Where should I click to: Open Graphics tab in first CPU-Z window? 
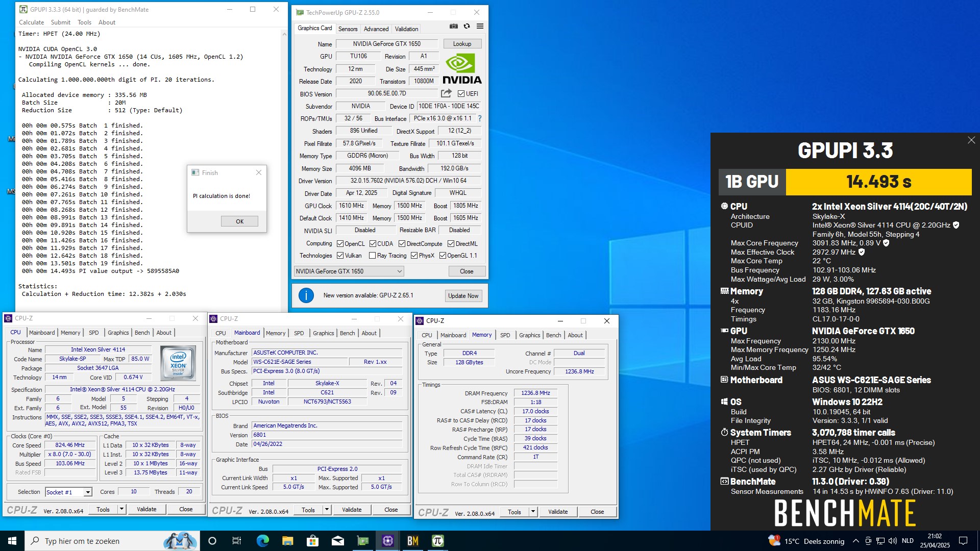click(x=118, y=333)
